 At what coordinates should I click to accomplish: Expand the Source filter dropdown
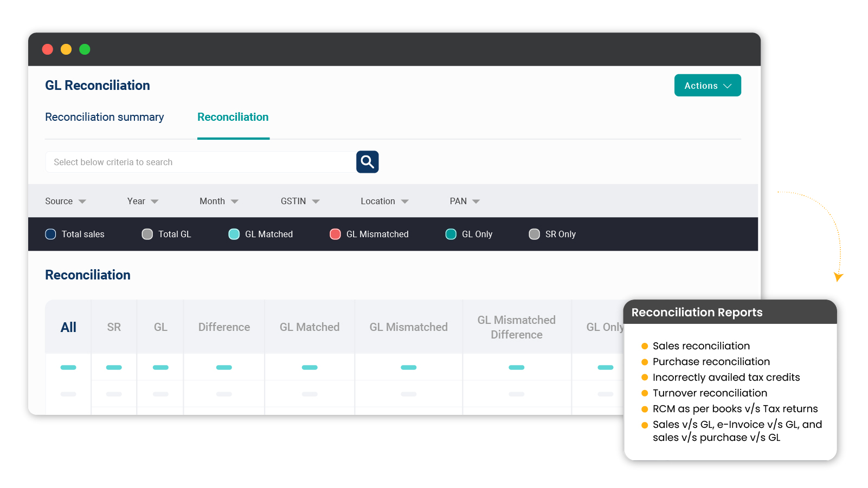point(66,201)
